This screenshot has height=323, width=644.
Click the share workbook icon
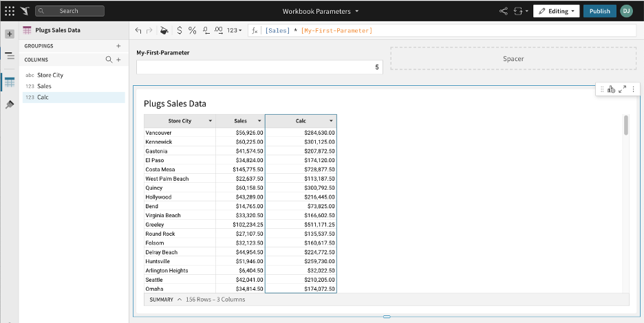point(503,11)
